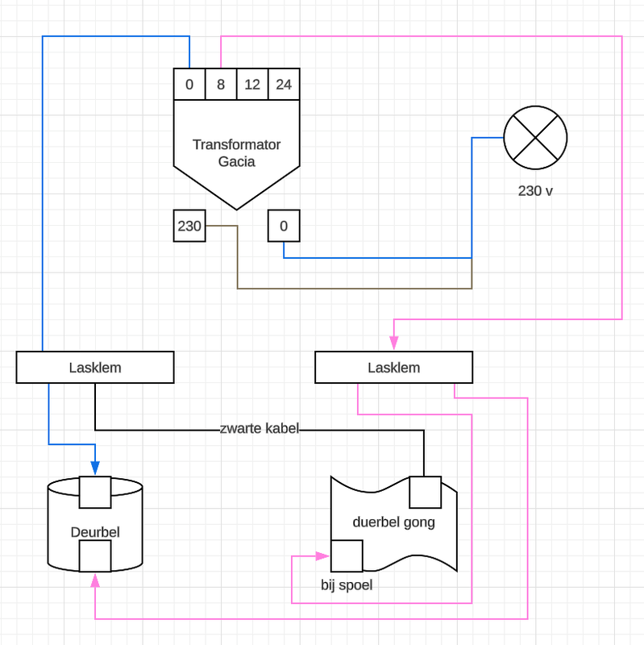Select the transformer terminal labeled 12

click(x=252, y=85)
